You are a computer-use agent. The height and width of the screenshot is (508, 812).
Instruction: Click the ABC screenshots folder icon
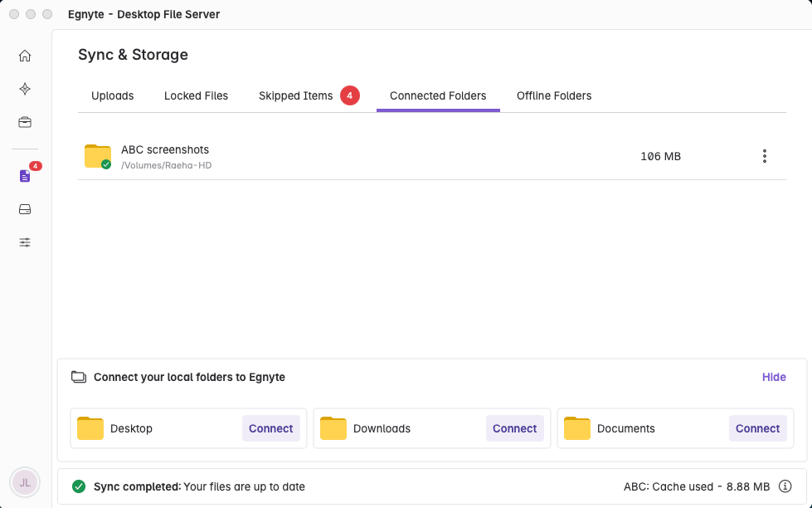(98, 157)
